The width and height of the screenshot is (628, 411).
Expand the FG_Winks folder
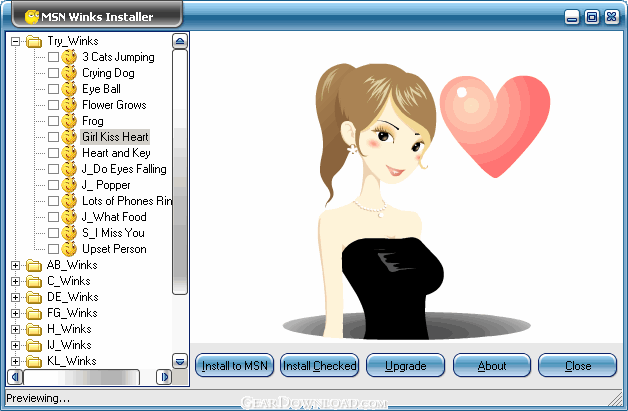(15, 313)
